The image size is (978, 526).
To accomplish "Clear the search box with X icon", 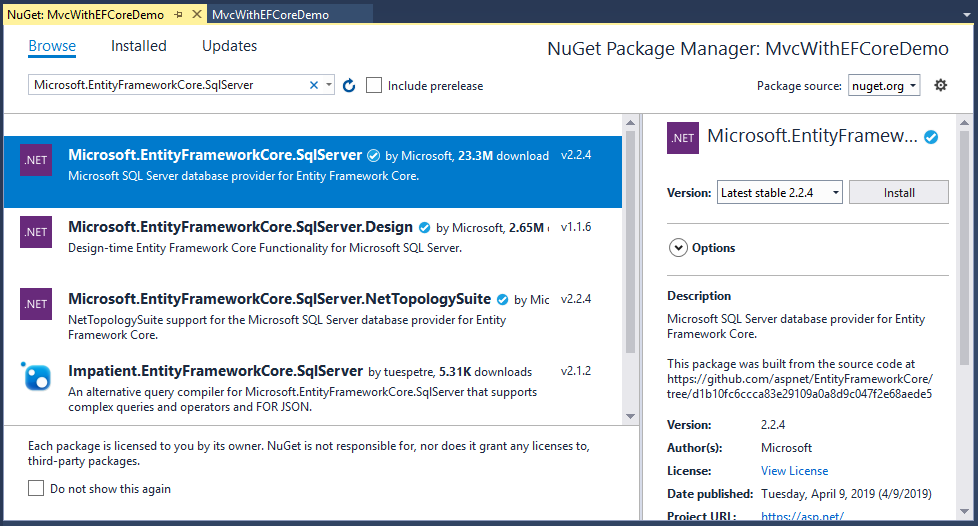I will click(x=314, y=85).
